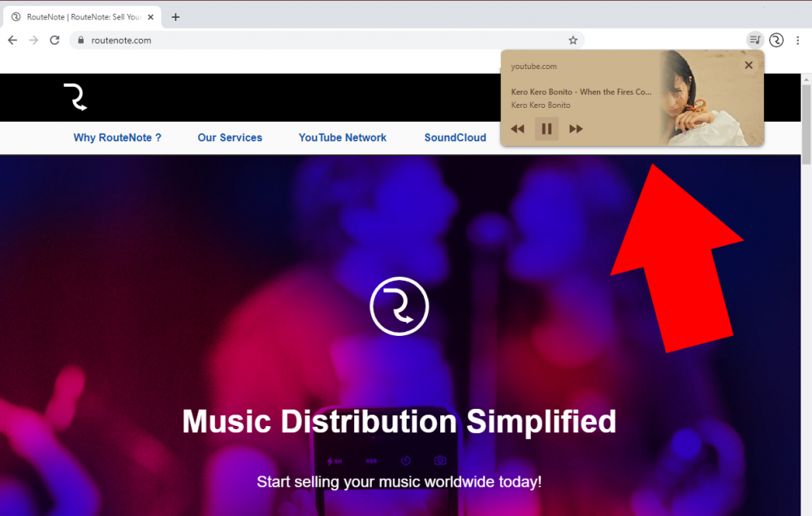Bookmark the page with the star icon
The width and height of the screenshot is (812, 516).
(x=573, y=39)
